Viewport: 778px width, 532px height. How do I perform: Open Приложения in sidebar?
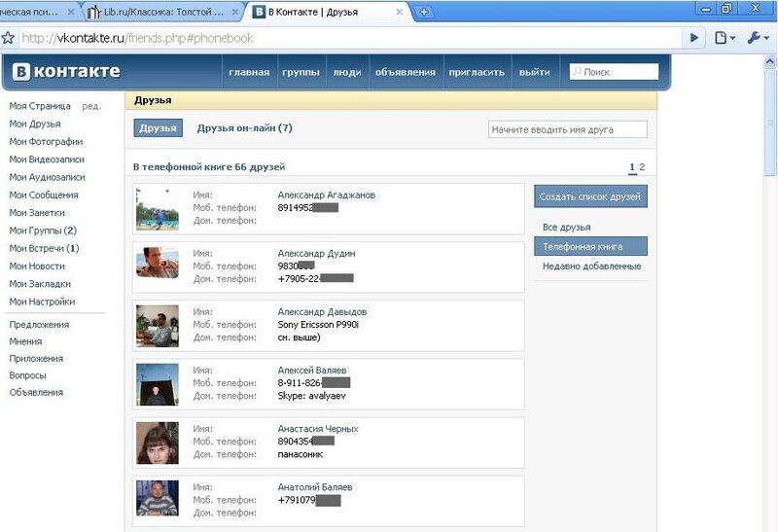click(36, 358)
